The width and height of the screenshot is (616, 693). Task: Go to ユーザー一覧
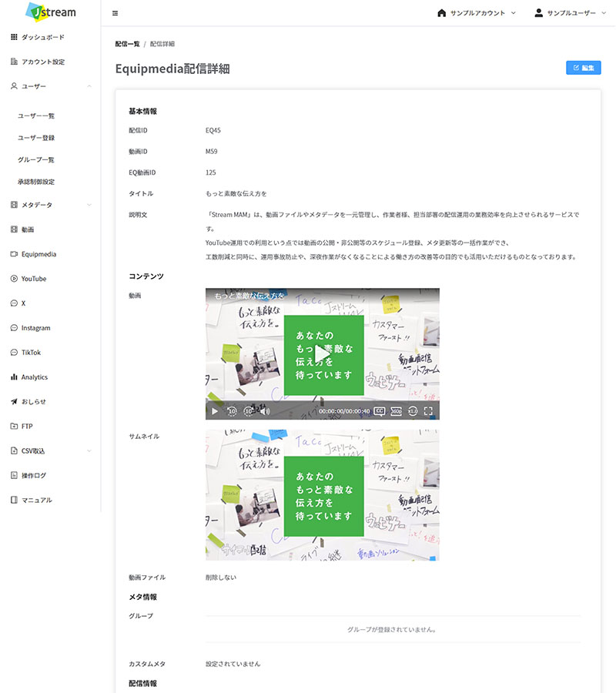coord(36,115)
